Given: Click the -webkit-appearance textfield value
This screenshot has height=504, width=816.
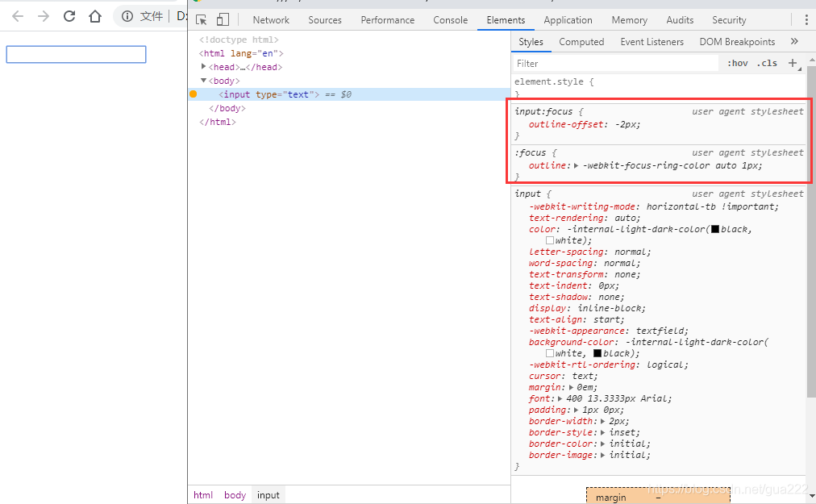Looking at the screenshot, I should [661, 331].
